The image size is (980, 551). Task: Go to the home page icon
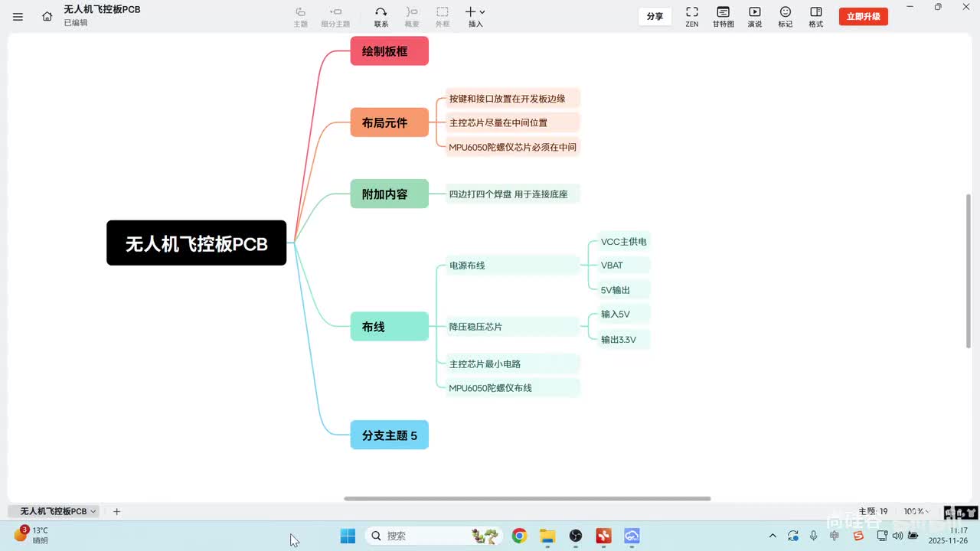click(x=47, y=16)
